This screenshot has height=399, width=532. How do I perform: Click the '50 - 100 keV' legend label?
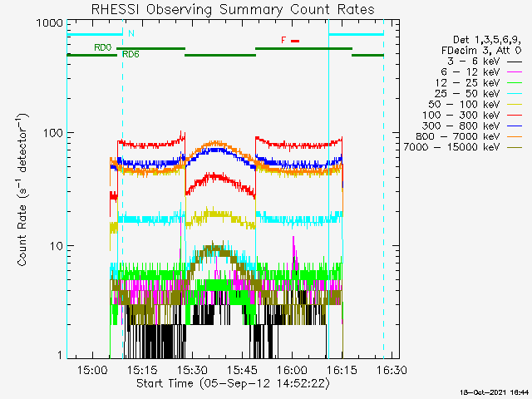pyautogui.click(x=464, y=104)
